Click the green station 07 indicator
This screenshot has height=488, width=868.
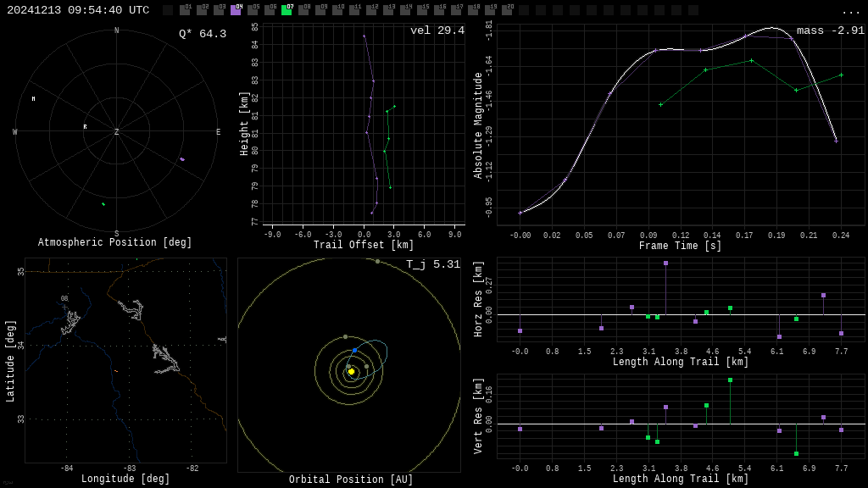tap(287, 10)
